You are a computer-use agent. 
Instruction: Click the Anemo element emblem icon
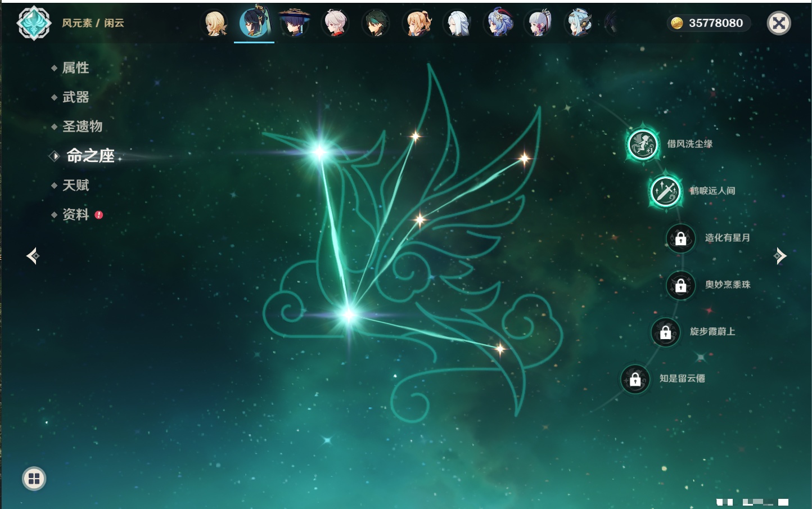coord(34,23)
